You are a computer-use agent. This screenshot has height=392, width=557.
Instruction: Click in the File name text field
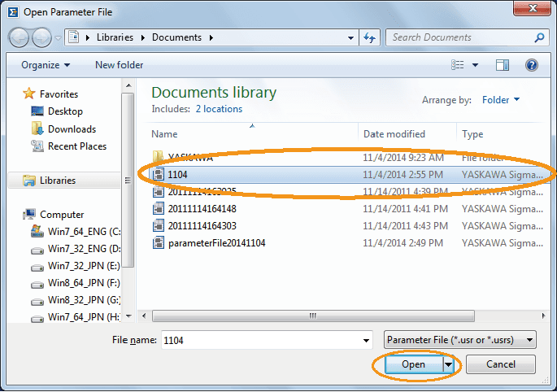coord(260,340)
